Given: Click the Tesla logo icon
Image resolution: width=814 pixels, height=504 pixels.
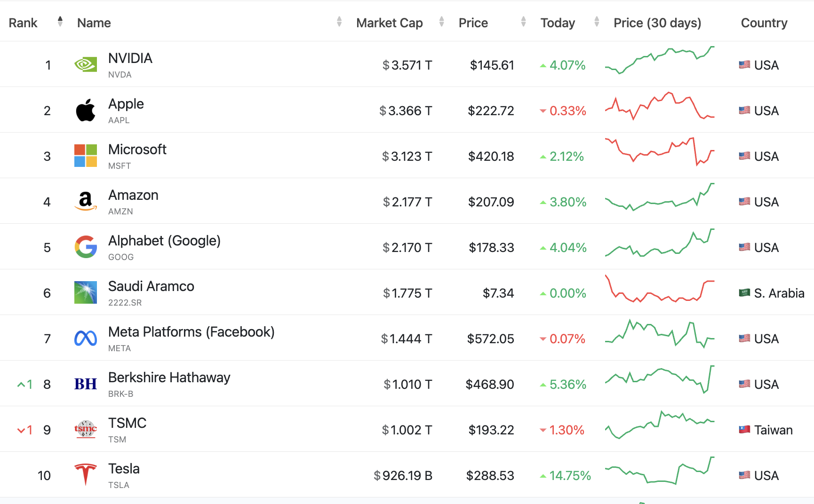Looking at the screenshot, I should click(x=86, y=474).
